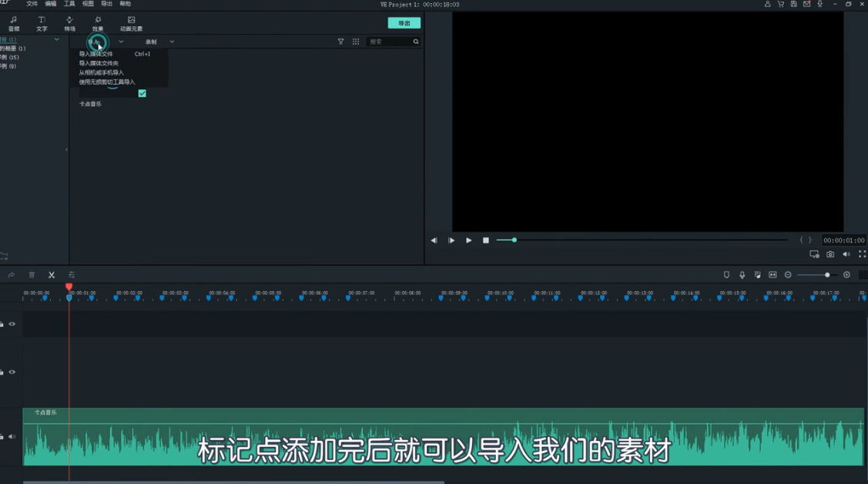Collapse the media library list chevron
868x484 pixels.
click(x=55, y=39)
